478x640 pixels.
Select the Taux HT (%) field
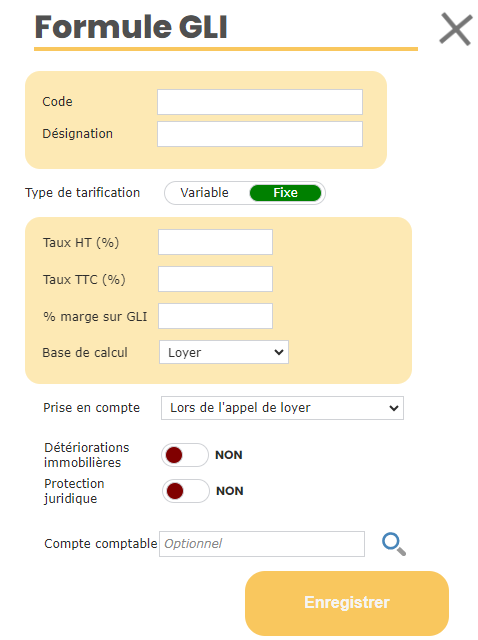point(215,242)
